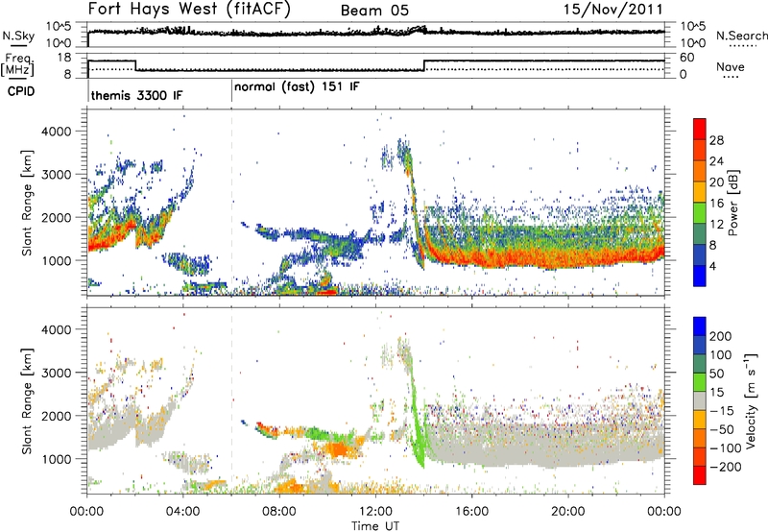Screen dimensions: 768x532
Task: Pick the light green 12-16 dB Power segment
Action: click(x=700, y=212)
